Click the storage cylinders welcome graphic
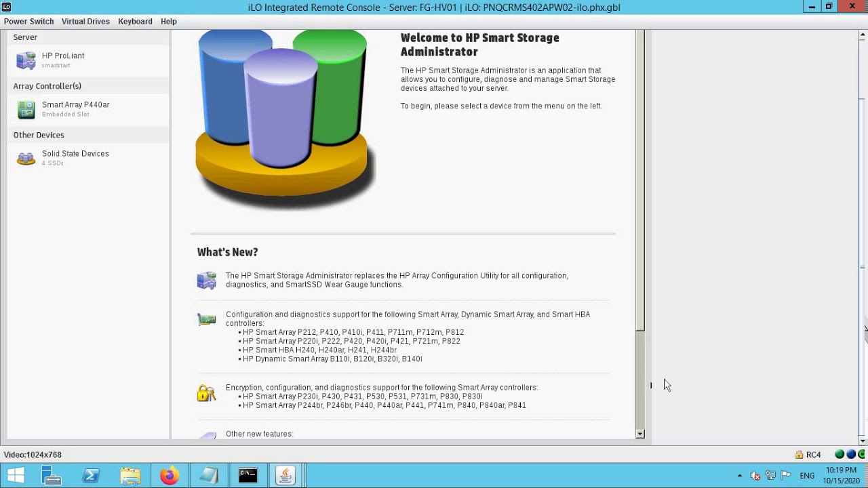The width and height of the screenshot is (868, 488). click(x=283, y=119)
